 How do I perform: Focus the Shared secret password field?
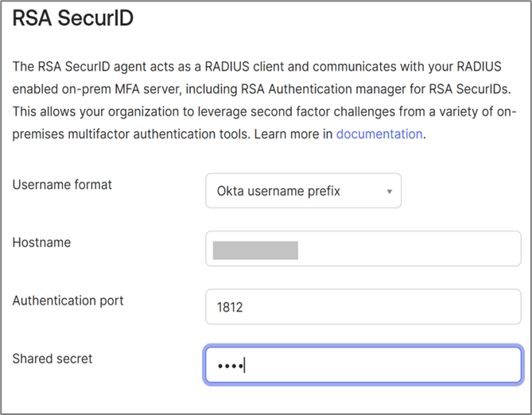click(363, 365)
